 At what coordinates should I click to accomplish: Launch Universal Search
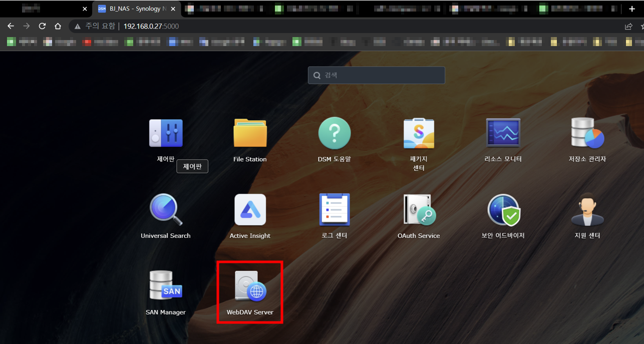click(166, 210)
